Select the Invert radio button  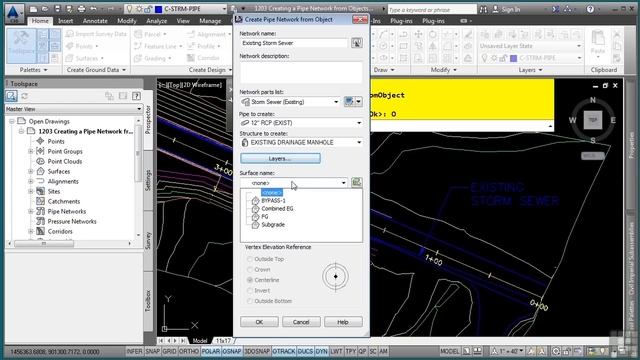click(x=249, y=291)
